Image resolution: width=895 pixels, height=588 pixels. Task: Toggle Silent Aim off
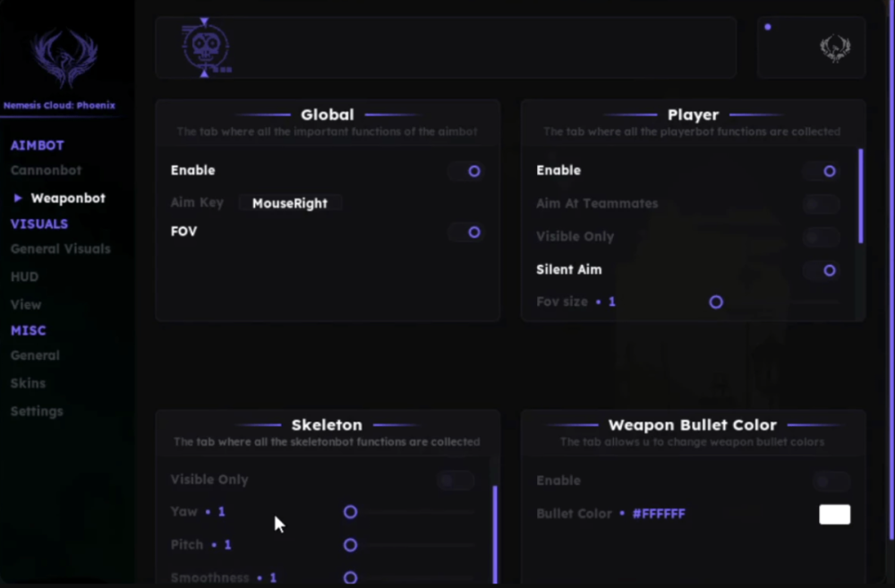coord(830,269)
